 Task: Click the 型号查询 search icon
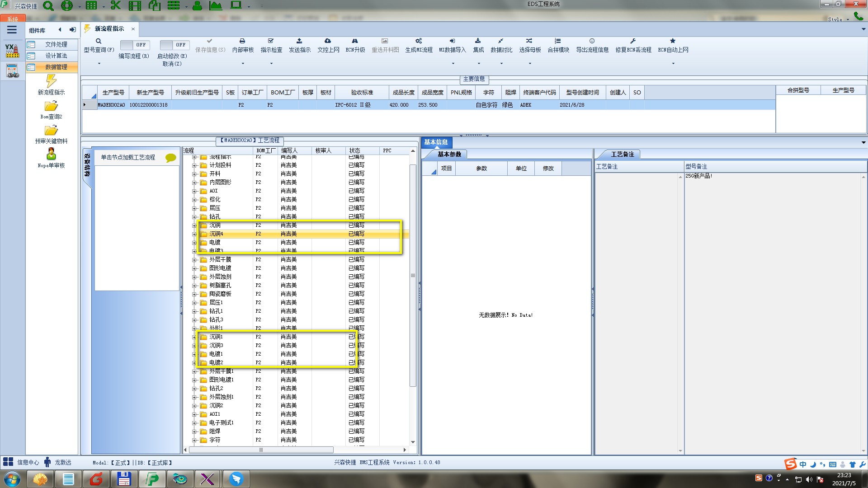point(99,41)
